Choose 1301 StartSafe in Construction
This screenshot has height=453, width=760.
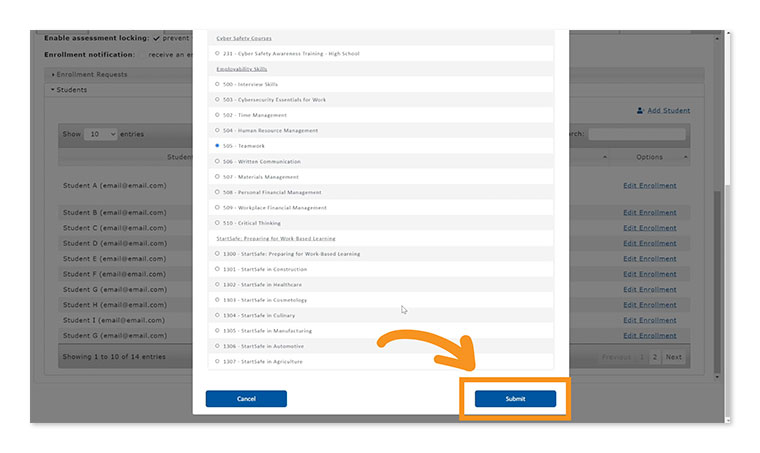(x=217, y=269)
